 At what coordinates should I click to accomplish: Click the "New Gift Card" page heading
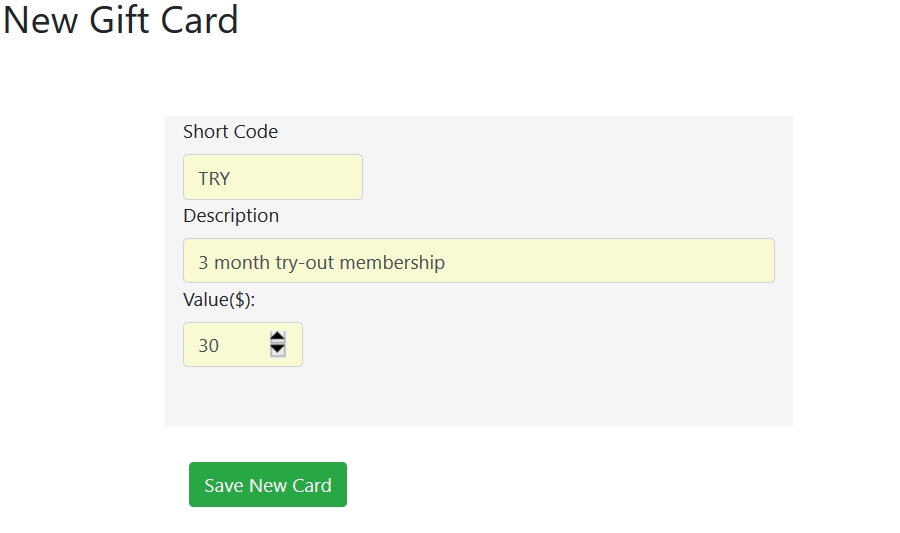[121, 20]
